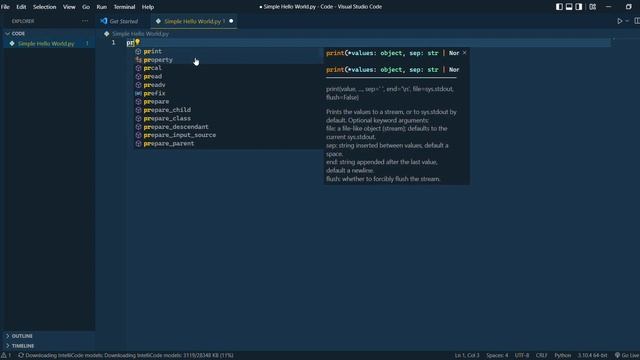
Task: Choose the prepare_input_source suggestion
Action: pyautogui.click(x=229, y=135)
